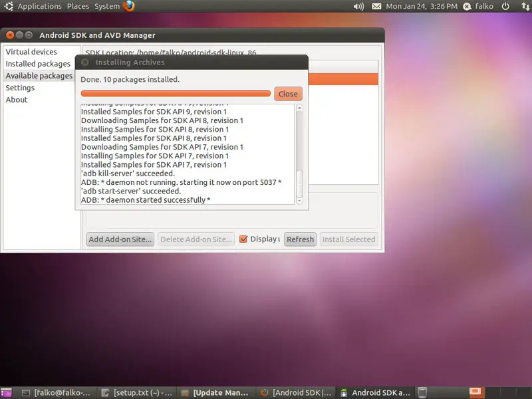The height and width of the screenshot is (399, 532).
Task: Click Add Add-on Site button
Action: [120, 239]
